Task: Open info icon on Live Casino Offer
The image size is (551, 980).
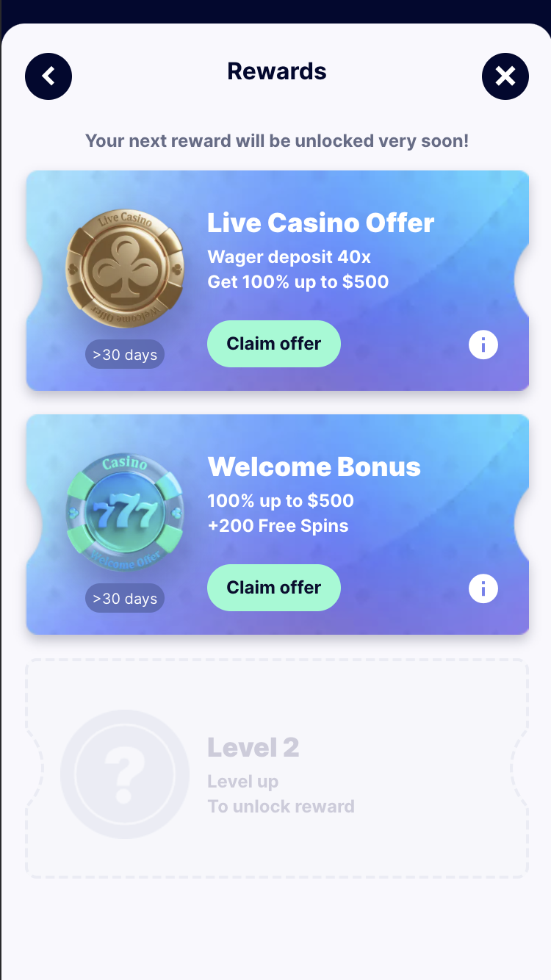Action: 483,345
